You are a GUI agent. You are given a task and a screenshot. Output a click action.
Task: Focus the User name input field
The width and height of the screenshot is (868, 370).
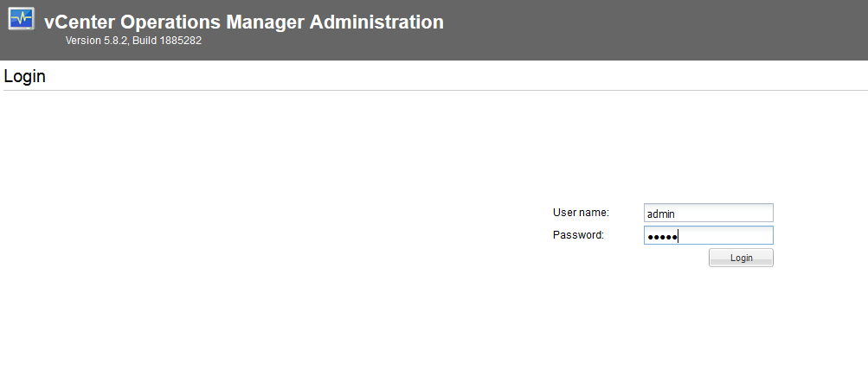[708, 213]
